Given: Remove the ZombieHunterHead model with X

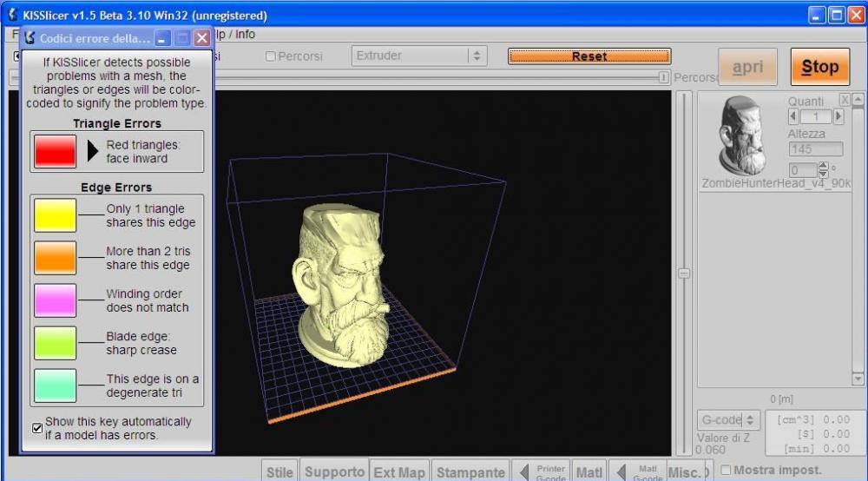Looking at the screenshot, I should (x=844, y=101).
